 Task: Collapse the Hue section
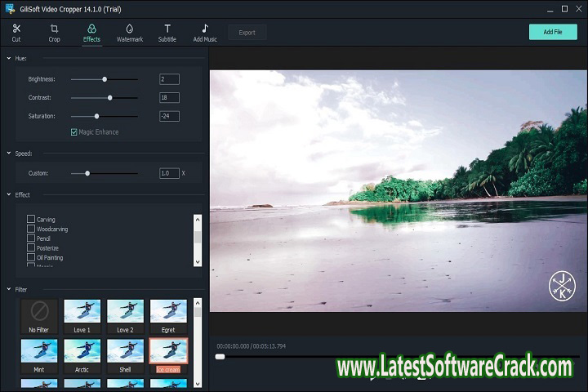coord(8,59)
